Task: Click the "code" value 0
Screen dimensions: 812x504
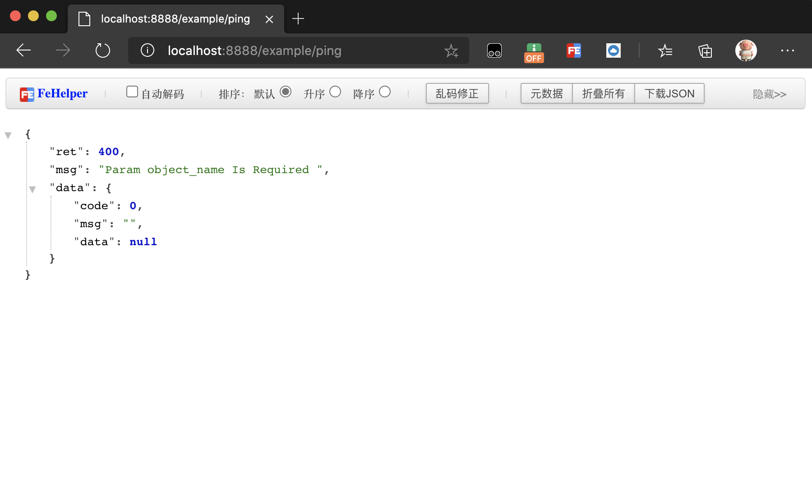Action: [133, 206]
